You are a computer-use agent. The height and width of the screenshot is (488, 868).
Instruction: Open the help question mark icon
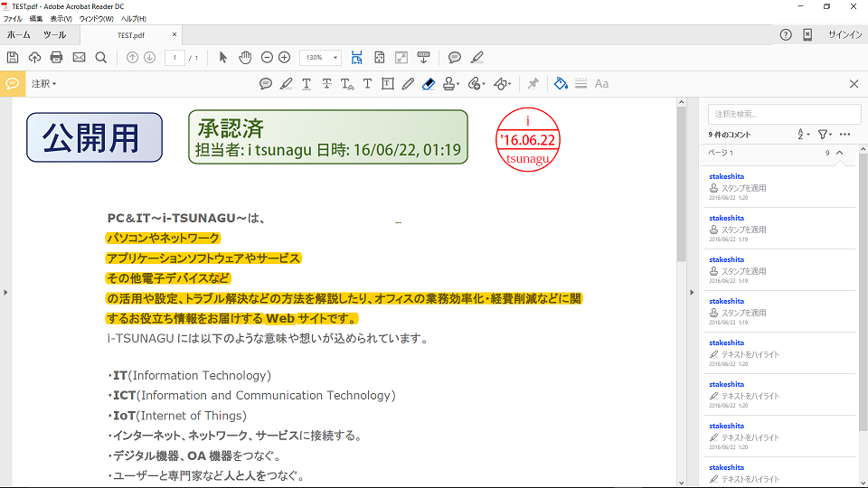[786, 35]
